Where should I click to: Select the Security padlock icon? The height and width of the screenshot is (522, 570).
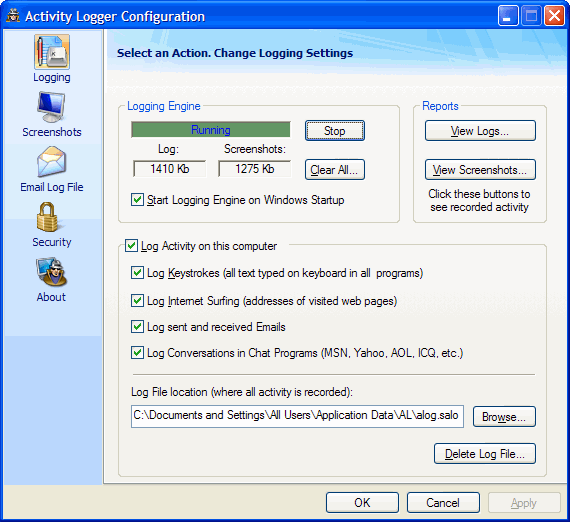pos(48,217)
